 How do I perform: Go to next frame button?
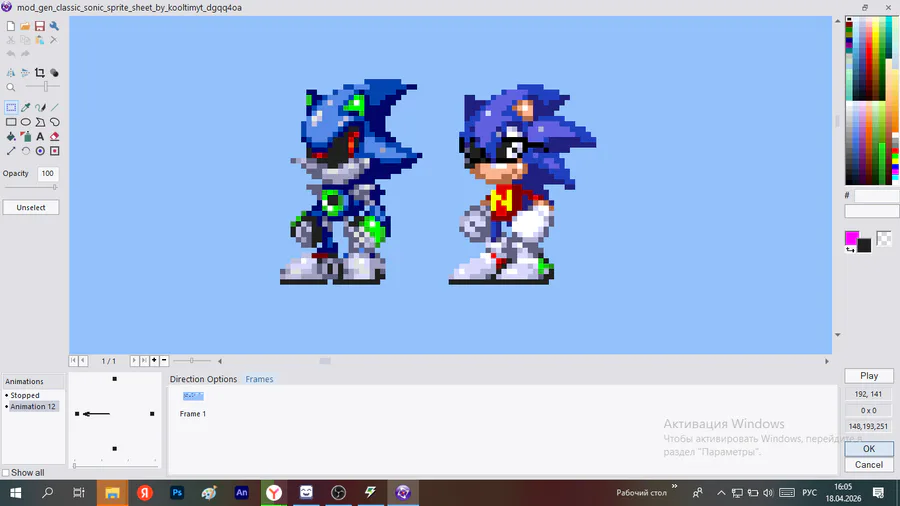(x=134, y=360)
